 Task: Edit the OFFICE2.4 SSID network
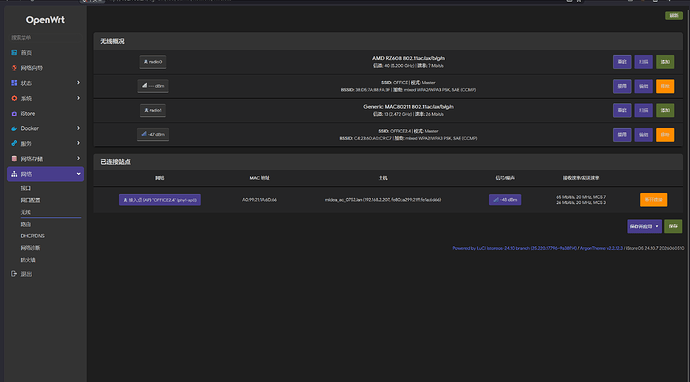coord(643,135)
